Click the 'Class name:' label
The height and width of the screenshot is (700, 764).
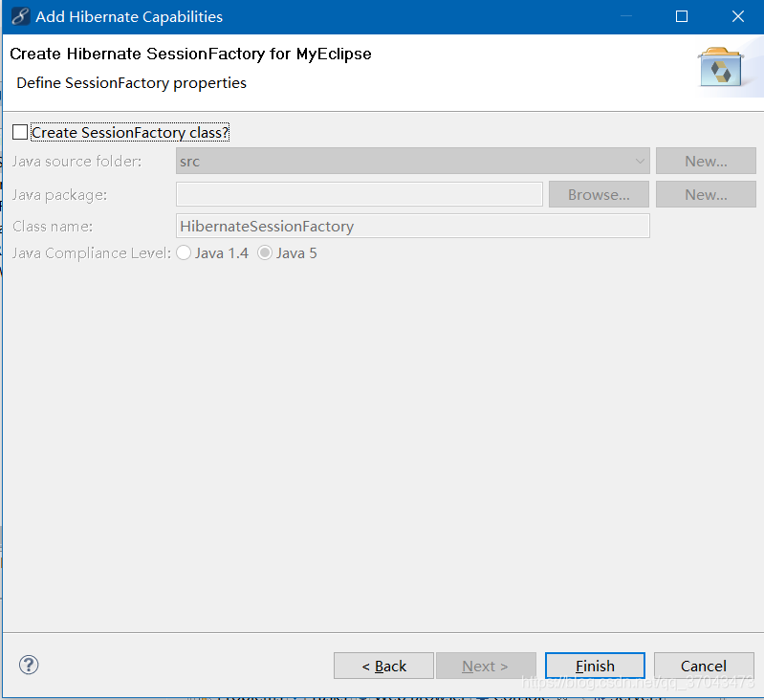point(53,226)
